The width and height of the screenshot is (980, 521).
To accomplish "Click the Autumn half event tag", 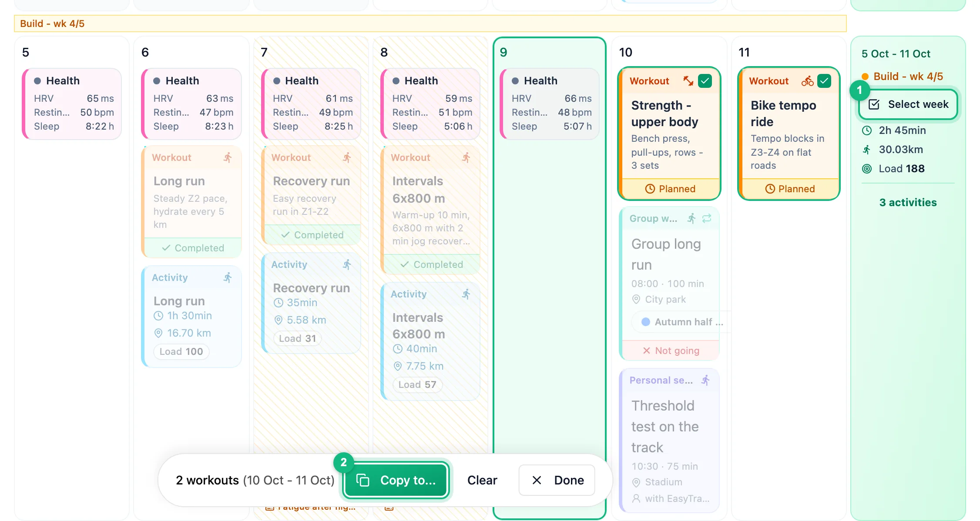I will (x=681, y=322).
